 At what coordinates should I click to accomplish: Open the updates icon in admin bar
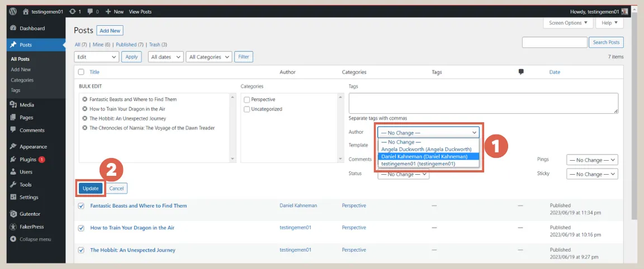(x=73, y=12)
